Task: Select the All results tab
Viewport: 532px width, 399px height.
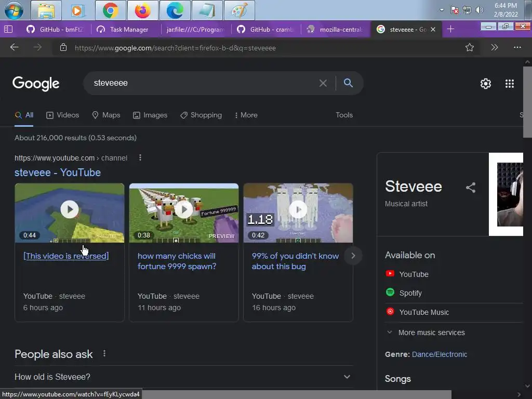Action: [24, 115]
